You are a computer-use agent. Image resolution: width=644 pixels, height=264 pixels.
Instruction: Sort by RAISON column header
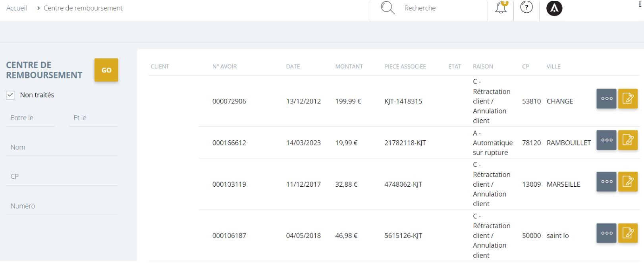tap(483, 67)
